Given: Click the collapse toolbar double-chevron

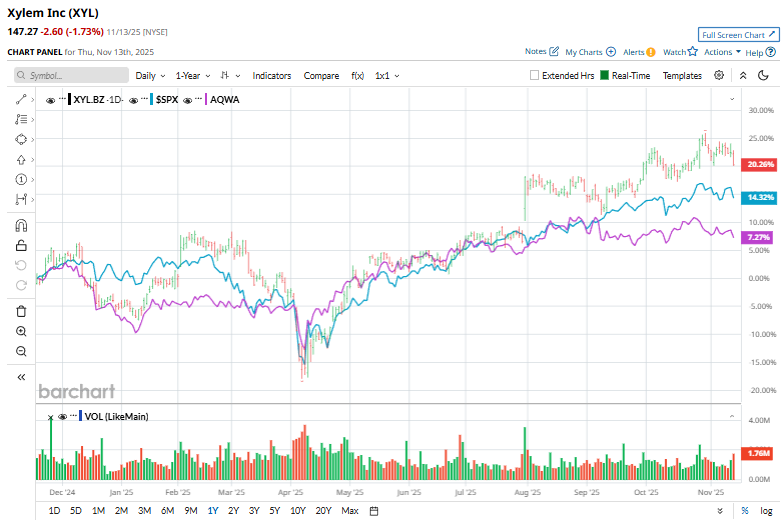Looking at the screenshot, I should click(743, 76).
